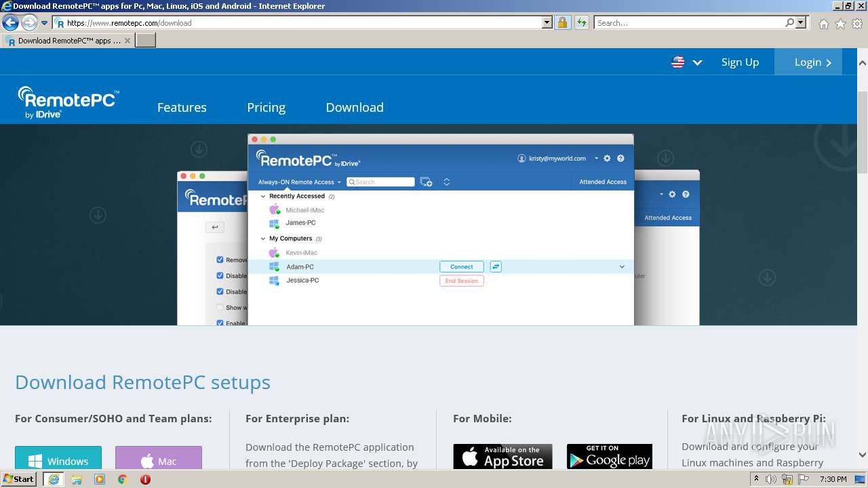Collapse the Recently Accessed group
This screenshot has width=868, height=488.
pos(264,196)
